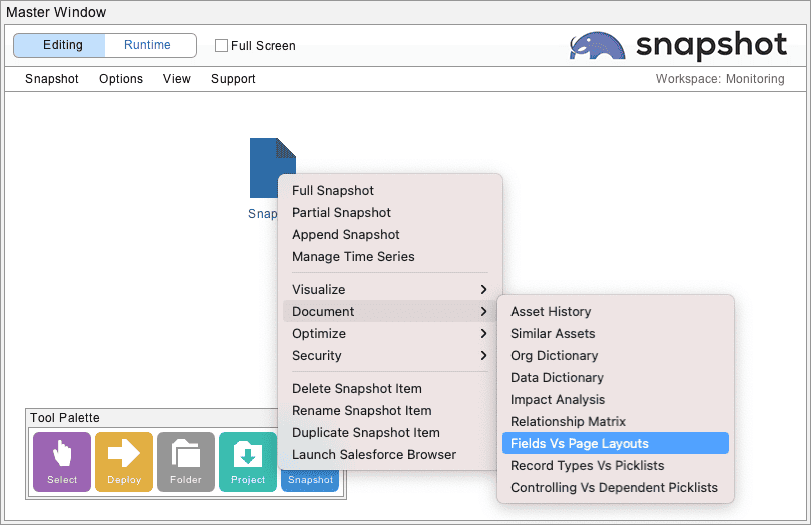Expand the Optimize submenu arrow
This screenshot has height=525, width=811.
coord(483,334)
